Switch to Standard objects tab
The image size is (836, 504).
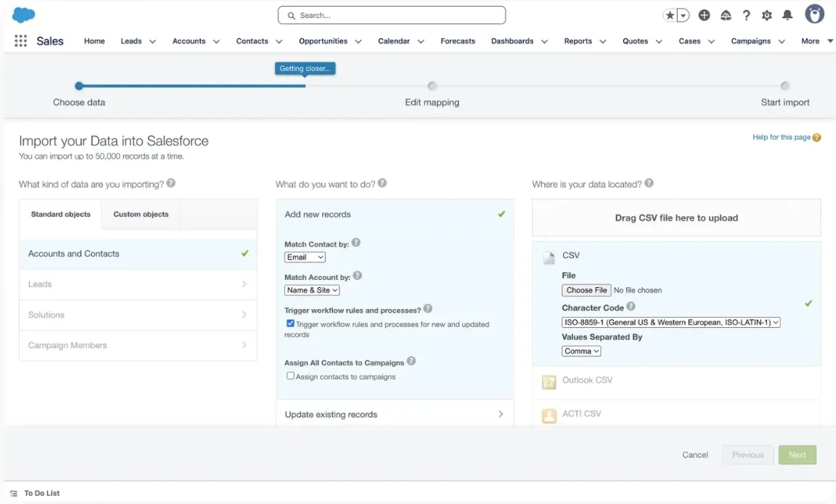(61, 214)
